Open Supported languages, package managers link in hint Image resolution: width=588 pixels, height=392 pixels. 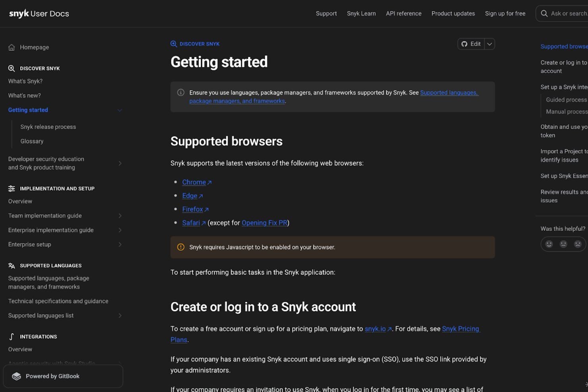pyautogui.click(x=449, y=93)
